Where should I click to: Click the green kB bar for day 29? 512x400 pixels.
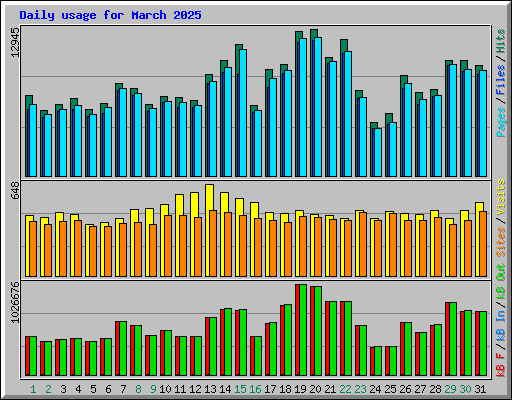pyautogui.click(x=453, y=339)
